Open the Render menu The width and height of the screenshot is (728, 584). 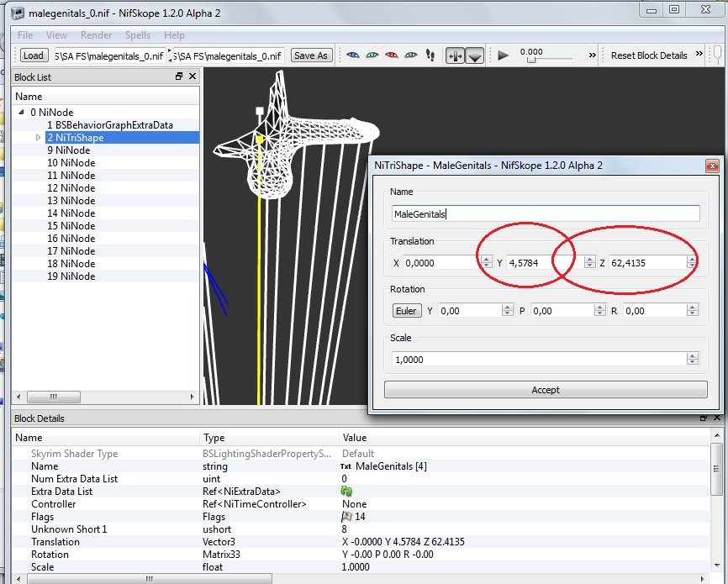coord(96,34)
